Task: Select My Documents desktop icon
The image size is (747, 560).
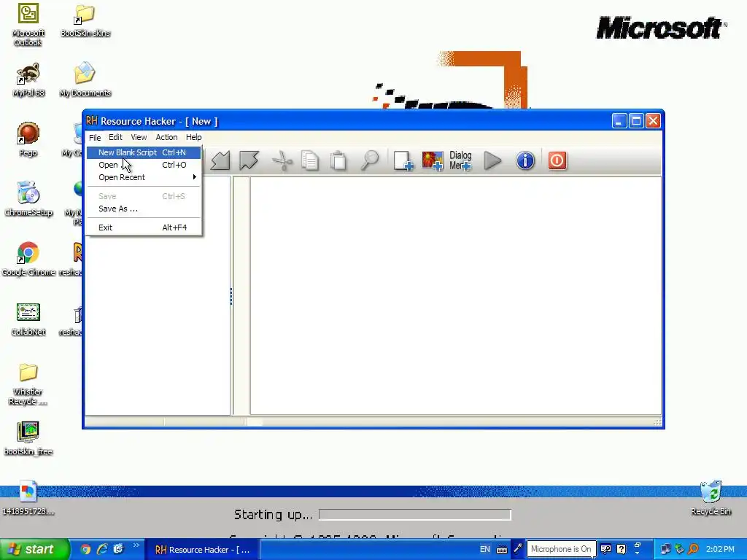Action: click(x=85, y=80)
